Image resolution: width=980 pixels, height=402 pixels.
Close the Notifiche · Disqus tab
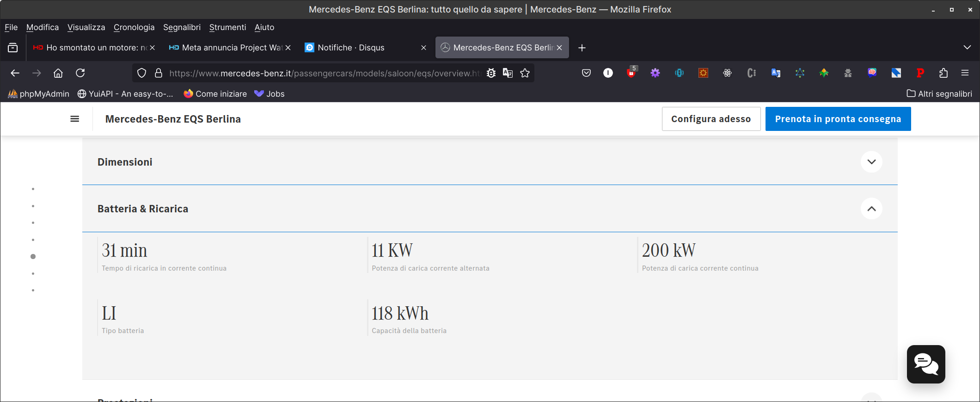point(423,48)
